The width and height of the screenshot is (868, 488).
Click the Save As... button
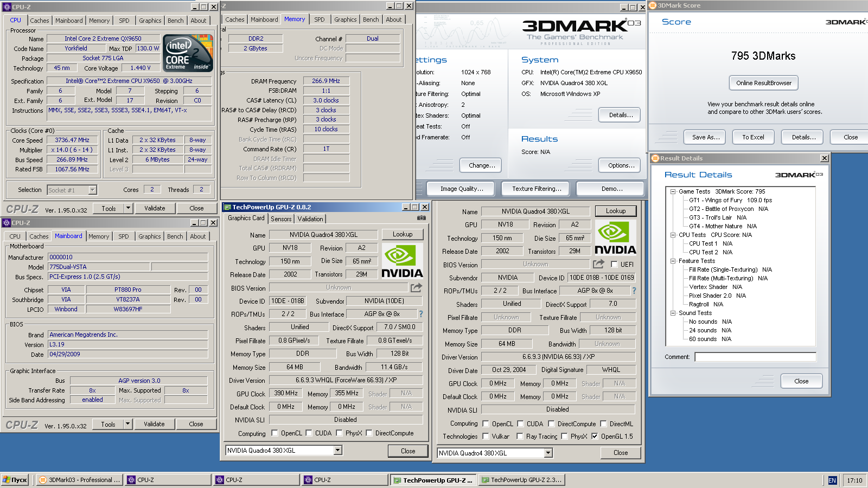[705, 137]
